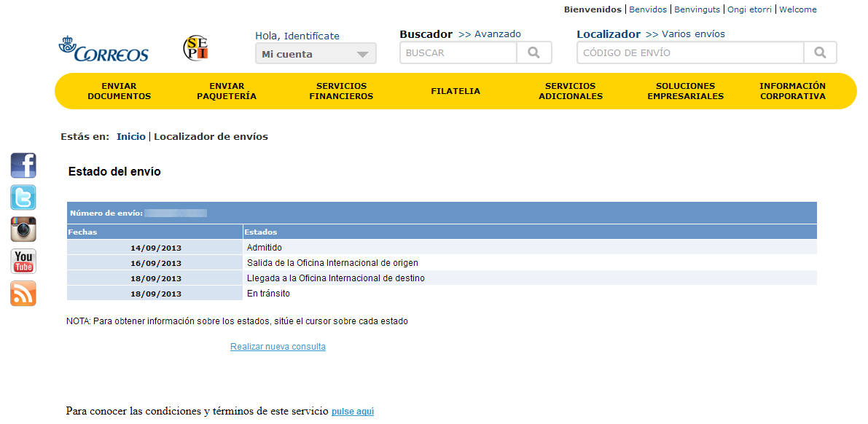Click the SEPI logo
868x424 pixels.
click(194, 48)
